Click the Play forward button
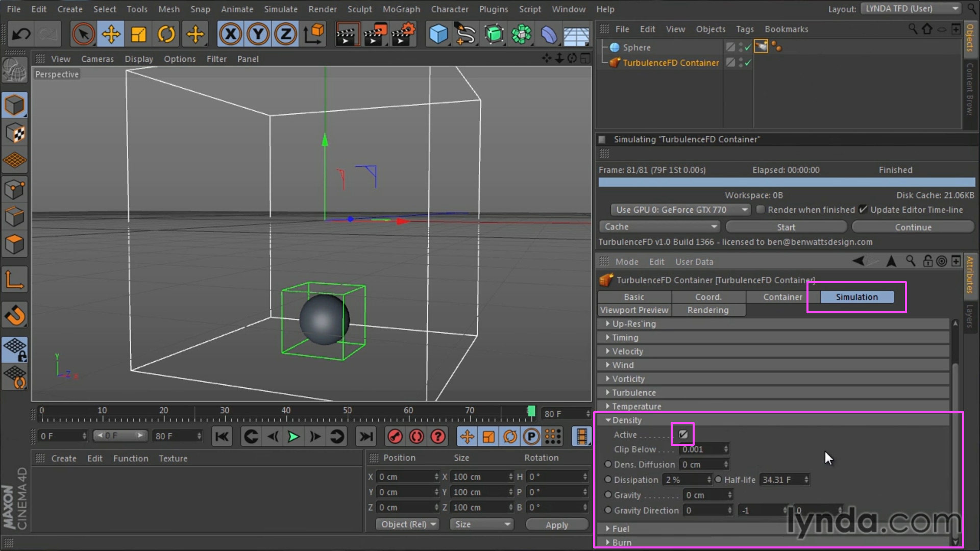 pos(293,437)
